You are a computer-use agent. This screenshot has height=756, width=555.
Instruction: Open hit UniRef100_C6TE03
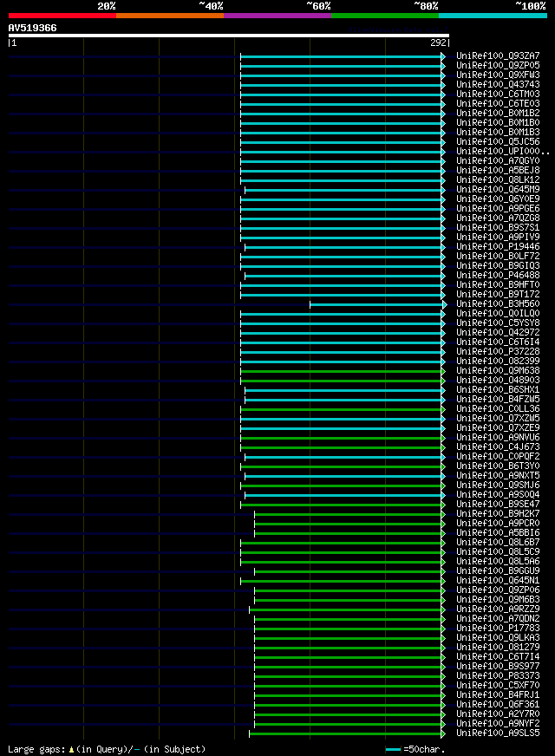point(498,104)
